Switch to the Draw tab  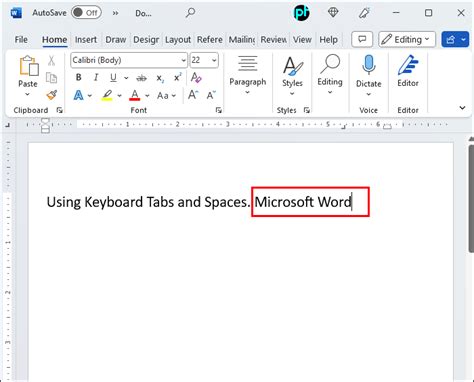pyautogui.click(x=116, y=39)
